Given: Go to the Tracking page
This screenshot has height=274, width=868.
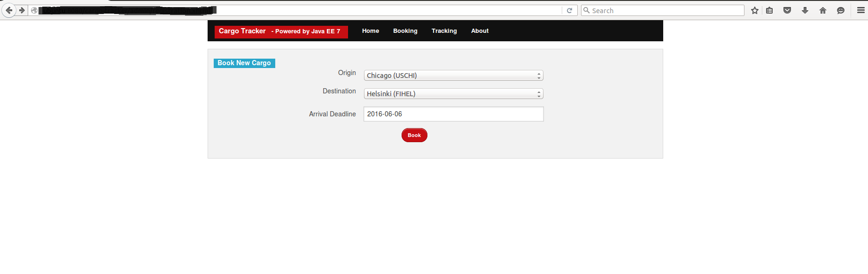Looking at the screenshot, I should [444, 31].
